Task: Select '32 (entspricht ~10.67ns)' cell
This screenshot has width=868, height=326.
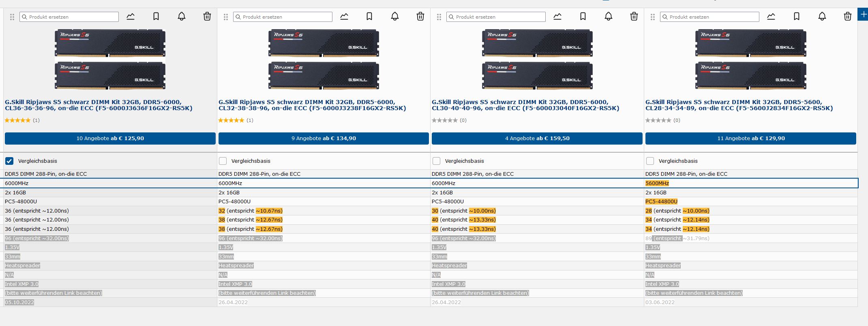Action: coord(251,211)
